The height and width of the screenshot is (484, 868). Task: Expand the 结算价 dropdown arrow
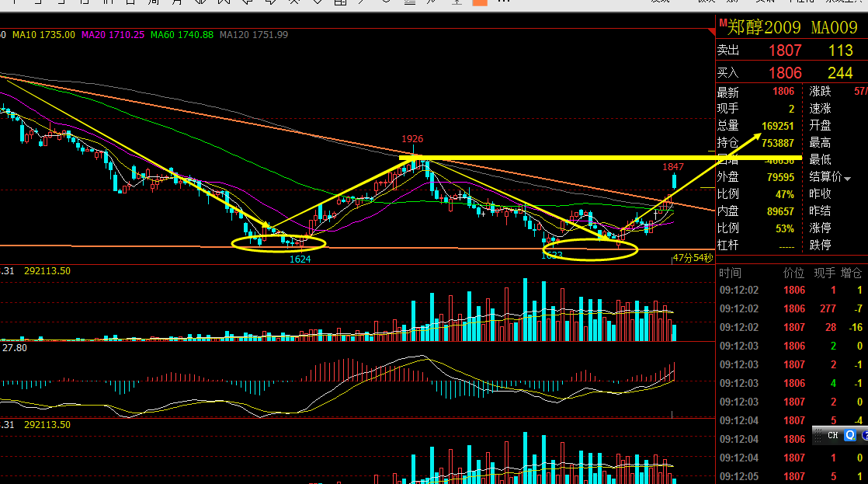click(x=848, y=179)
